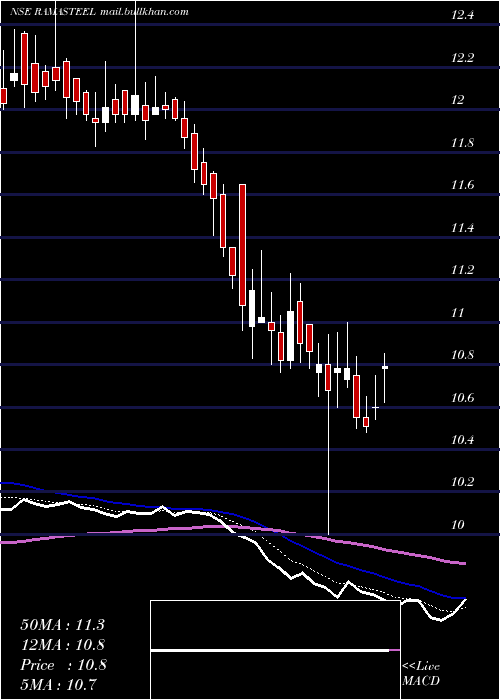Click the long lower wick reaching 10
The width and height of the screenshot is (500, 700).
pyautogui.click(x=329, y=462)
